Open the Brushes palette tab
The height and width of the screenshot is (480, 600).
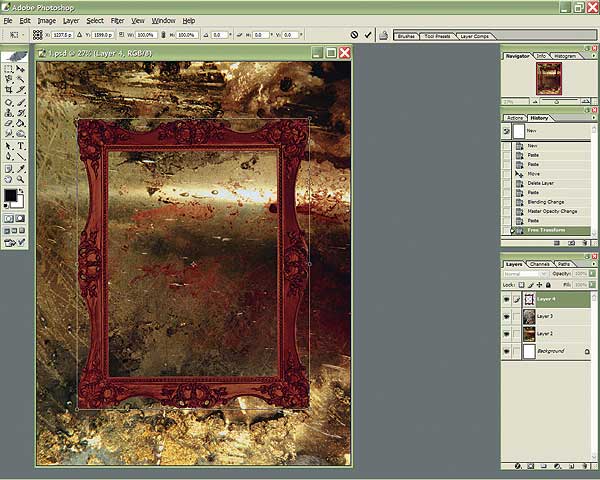point(406,35)
